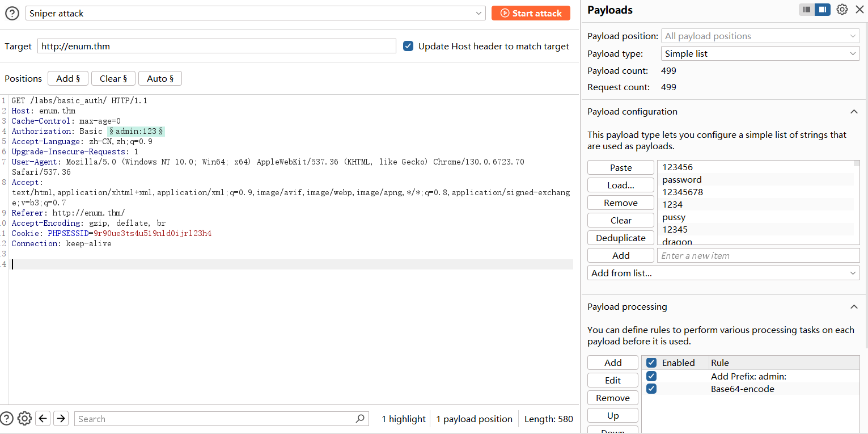Collapse the Payload configuration section

click(x=854, y=112)
